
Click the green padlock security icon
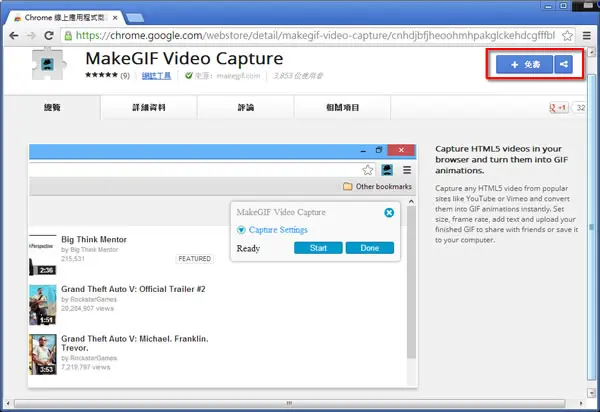coord(68,36)
